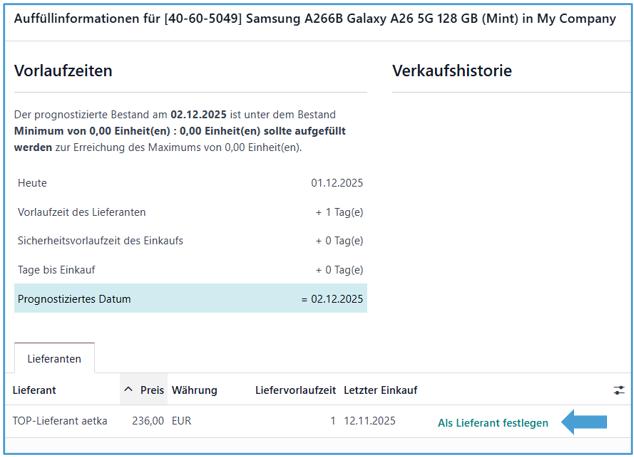The width and height of the screenshot is (634, 457).
Task: Click the Als Lieferant festlegen link
Action: tap(493, 423)
